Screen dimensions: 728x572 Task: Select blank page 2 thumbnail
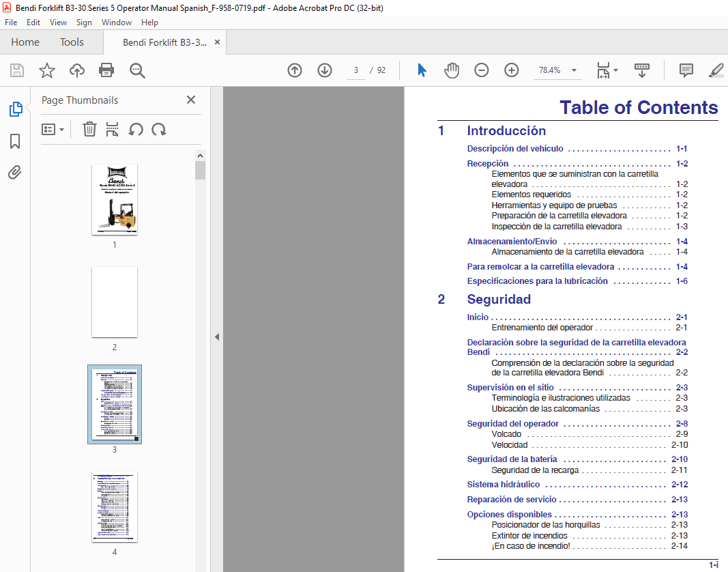click(114, 302)
